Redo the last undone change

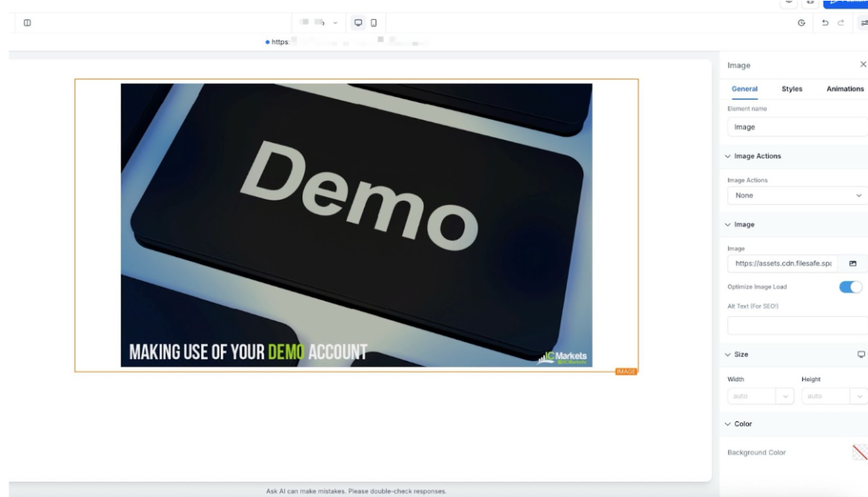[x=840, y=24]
